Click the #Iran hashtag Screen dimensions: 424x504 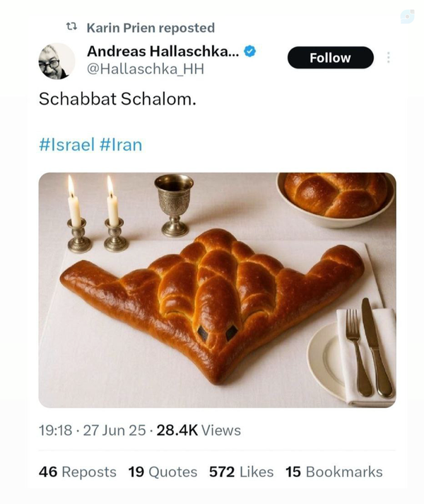pyautogui.click(x=121, y=145)
